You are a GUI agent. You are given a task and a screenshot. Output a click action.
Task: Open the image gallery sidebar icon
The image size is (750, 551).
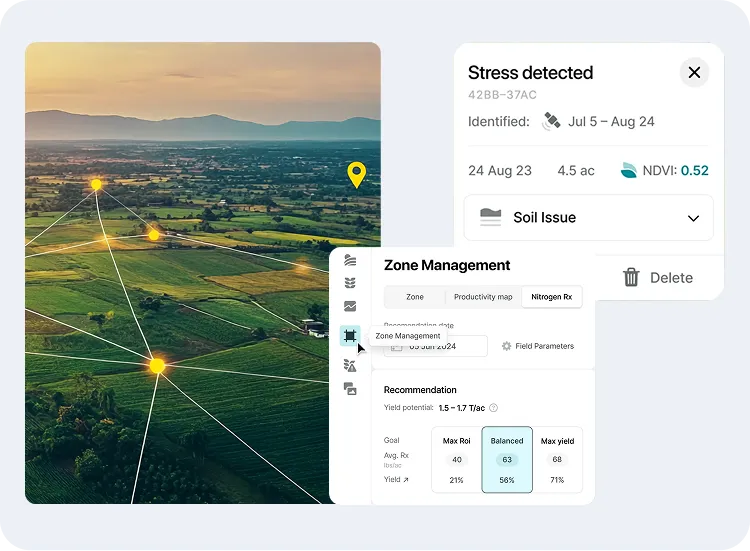point(350,389)
